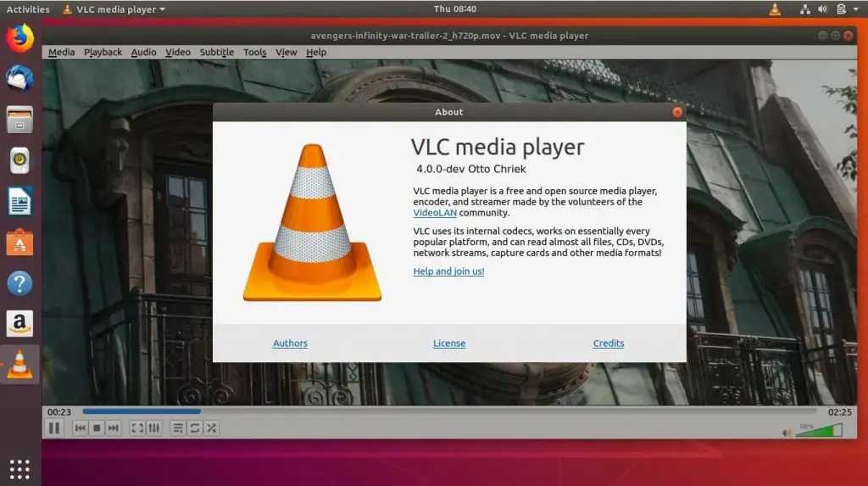Open extended settings equalizer icon
The width and height of the screenshot is (868, 486).
coord(154,427)
